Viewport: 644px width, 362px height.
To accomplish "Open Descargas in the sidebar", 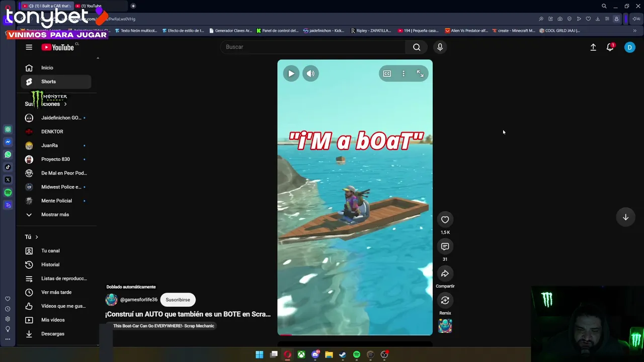I will (x=56, y=334).
